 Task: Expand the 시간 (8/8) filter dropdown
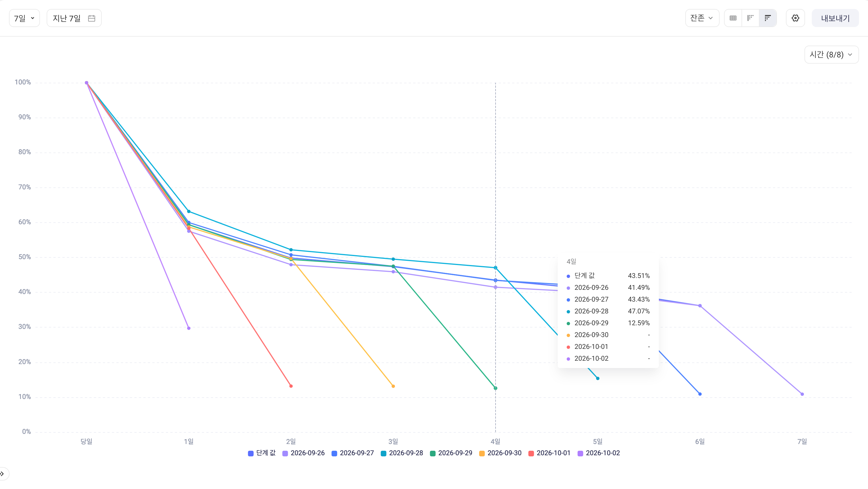[x=831, y=55]
